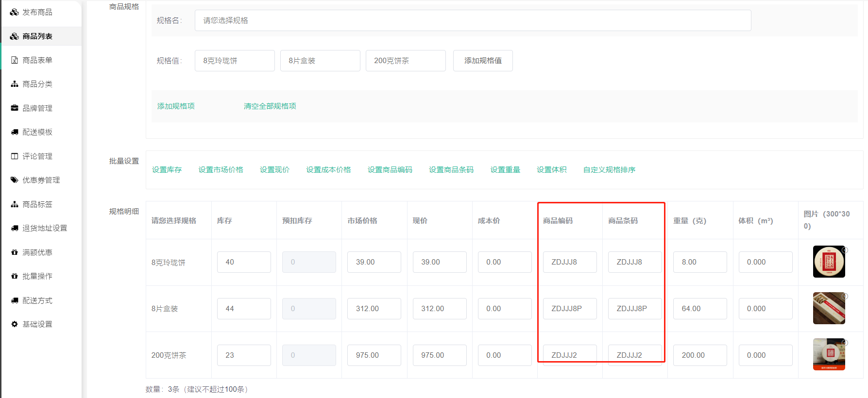Click the 发布商品 sidebar icon
This screenshot has width=868, height=398.
tap(14, 12)
